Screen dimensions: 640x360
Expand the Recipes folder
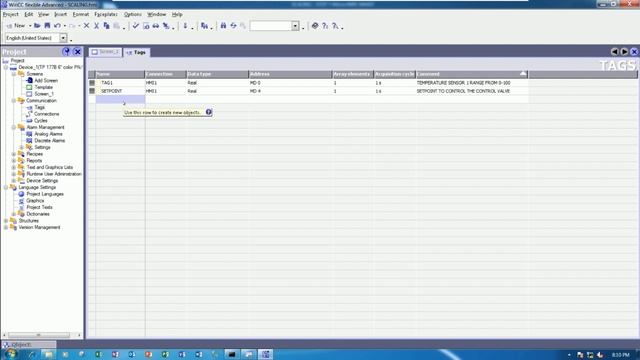tap(13, 154)
